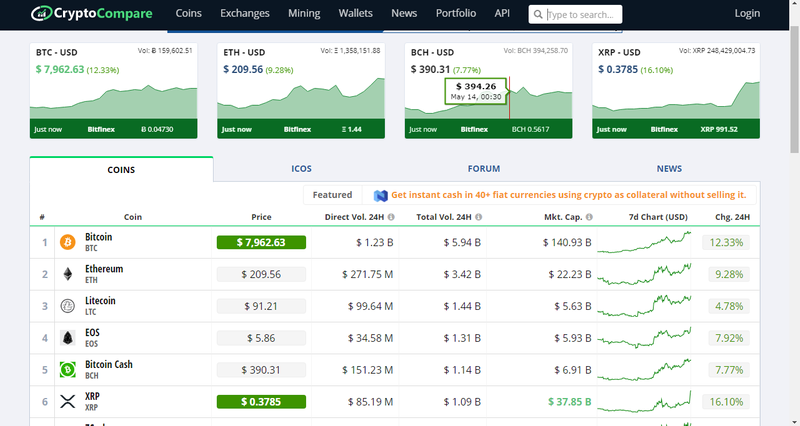Sort by the Price column header

pyautogui.click(x=261, y=217)
